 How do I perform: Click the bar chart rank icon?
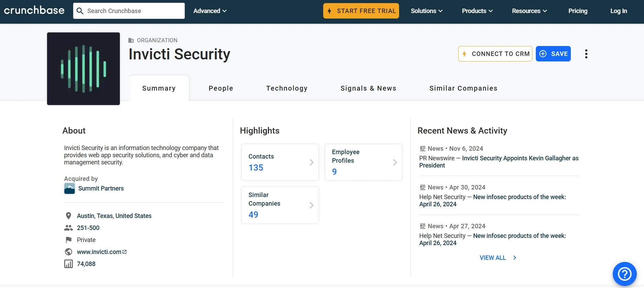click(69, 264)
